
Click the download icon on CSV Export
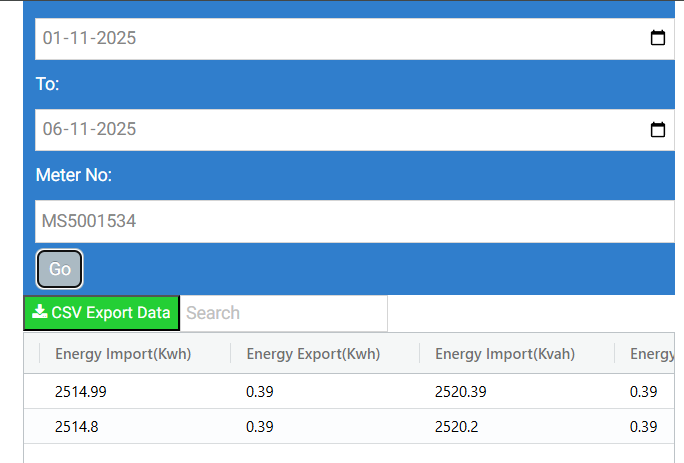(40, 312)
